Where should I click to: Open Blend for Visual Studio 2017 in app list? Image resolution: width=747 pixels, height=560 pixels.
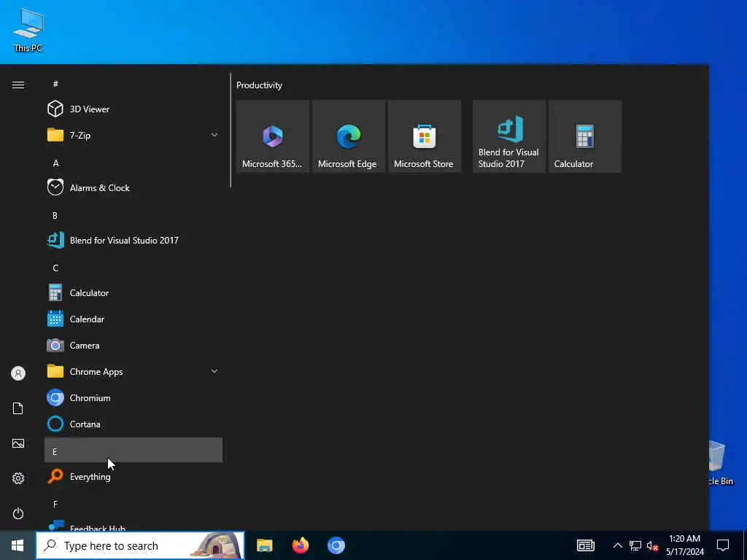133,240
